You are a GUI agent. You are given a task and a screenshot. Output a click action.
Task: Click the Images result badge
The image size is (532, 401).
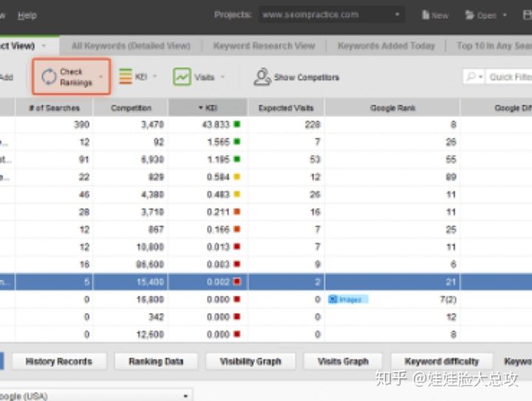coord(348,299)
